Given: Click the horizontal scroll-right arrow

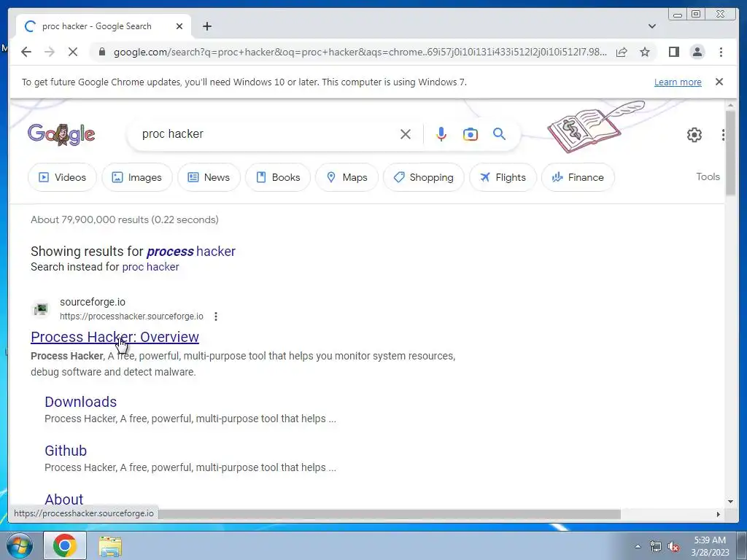Looking at the screenshot, I should pyautogui.click(x=719, y=514).
